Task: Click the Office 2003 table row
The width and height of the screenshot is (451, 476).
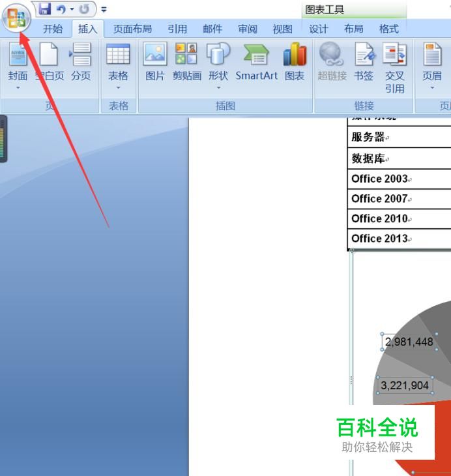Action: (x=399, y=179)
